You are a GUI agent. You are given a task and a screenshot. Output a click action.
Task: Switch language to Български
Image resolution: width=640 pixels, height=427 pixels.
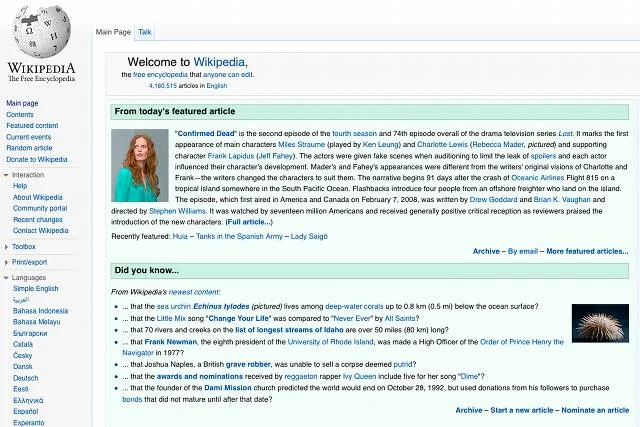click(30, 333)
